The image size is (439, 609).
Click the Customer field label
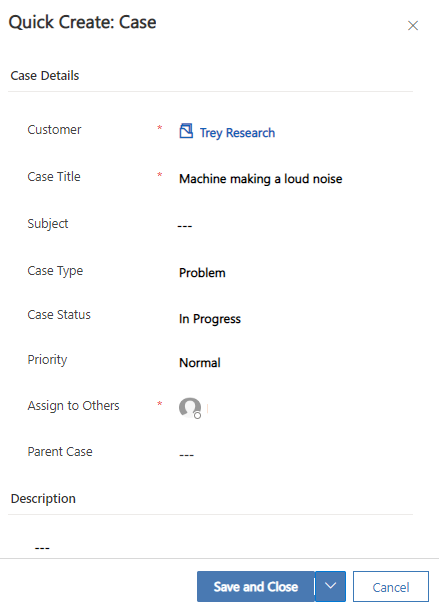(54, 129)
